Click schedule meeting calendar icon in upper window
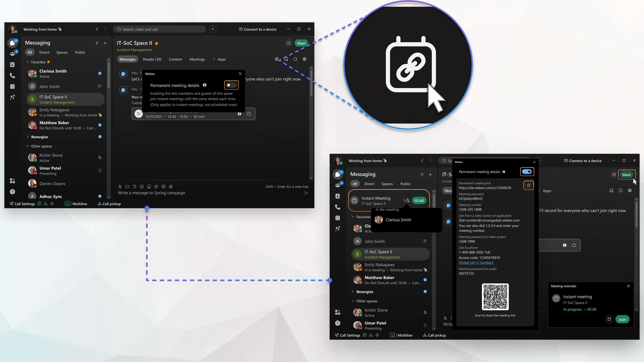 tap(289, 43)
